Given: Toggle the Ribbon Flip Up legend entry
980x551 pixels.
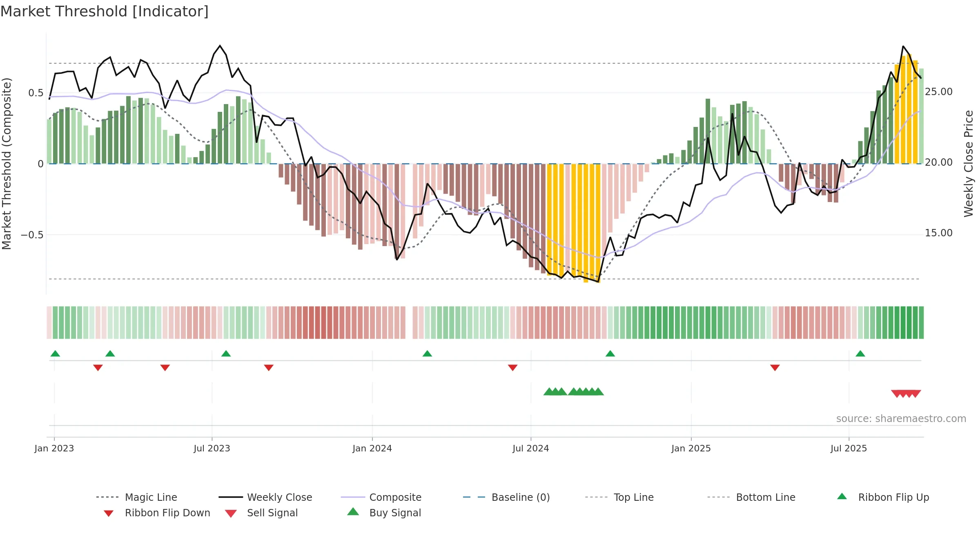Looking at the screenshot, I should (x=883, y=497).
